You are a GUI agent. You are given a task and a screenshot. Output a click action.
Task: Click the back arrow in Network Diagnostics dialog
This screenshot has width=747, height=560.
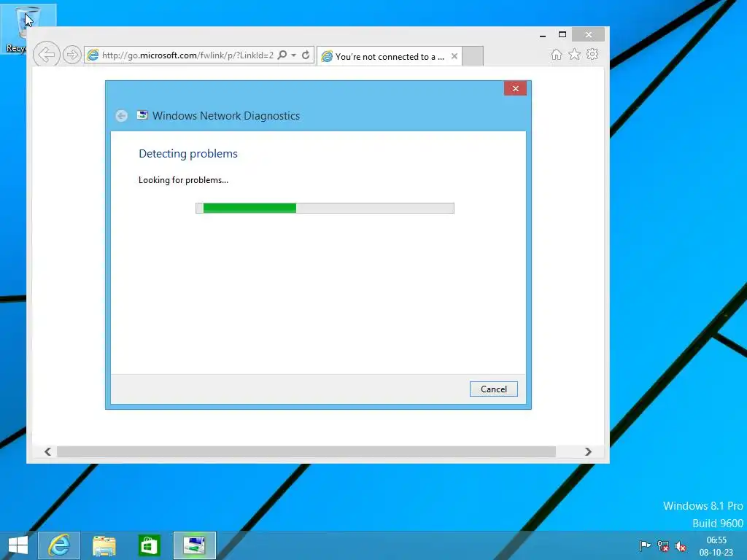122,116
